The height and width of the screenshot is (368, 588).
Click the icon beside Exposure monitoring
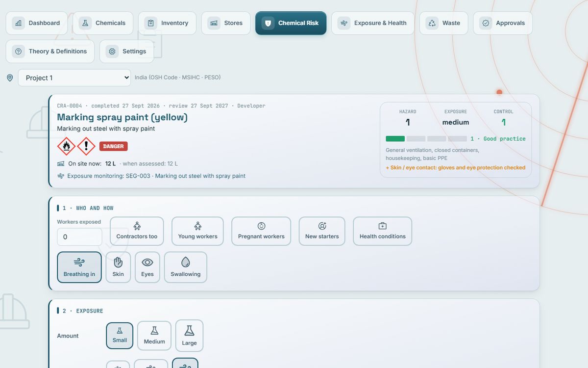tap(61, 176)
